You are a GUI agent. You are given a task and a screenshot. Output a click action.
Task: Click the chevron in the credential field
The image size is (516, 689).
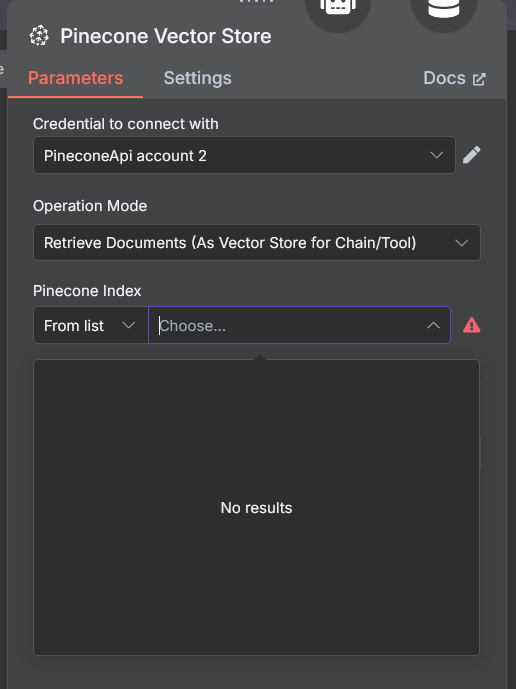click(x=436, y=155)
